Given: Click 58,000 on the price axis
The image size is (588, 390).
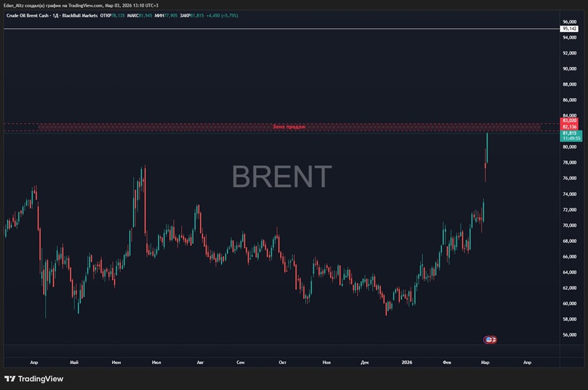Looking at the screenshot, I should pyautogui.click(x=569, y=319).
